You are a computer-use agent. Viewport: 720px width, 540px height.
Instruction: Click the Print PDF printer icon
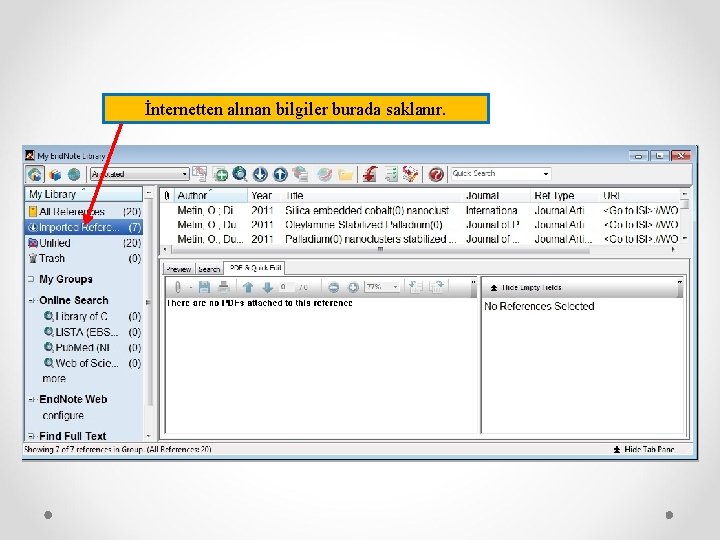coord(224,287)
